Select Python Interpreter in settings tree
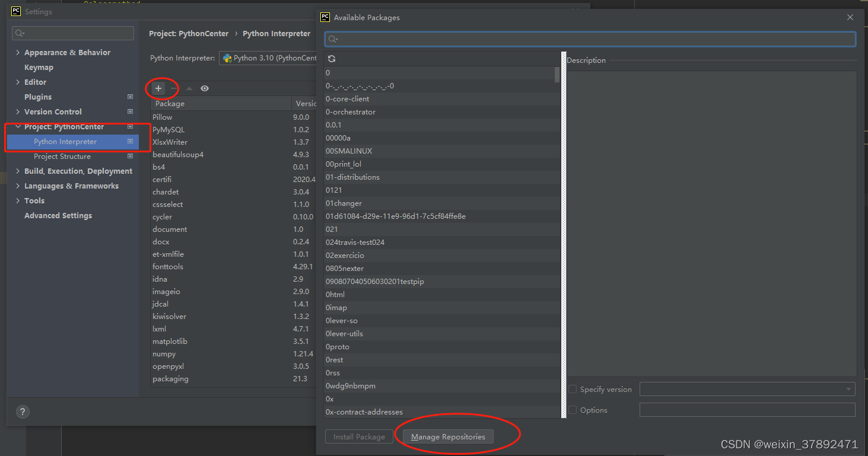Viewport: 868px width, 456px height. 73,142
